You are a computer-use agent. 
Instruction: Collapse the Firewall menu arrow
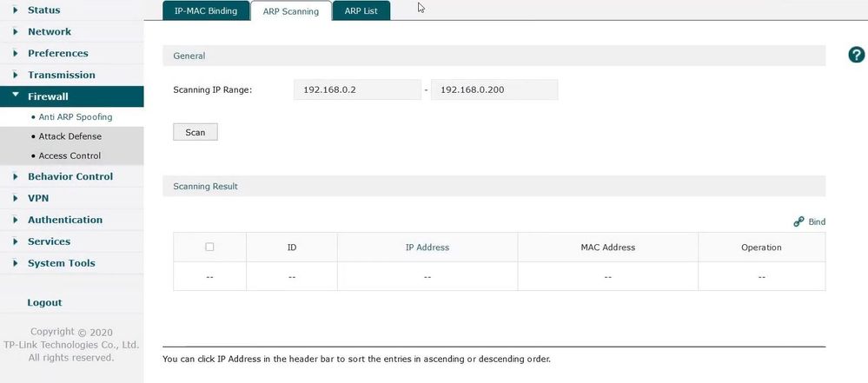[16, 96]
